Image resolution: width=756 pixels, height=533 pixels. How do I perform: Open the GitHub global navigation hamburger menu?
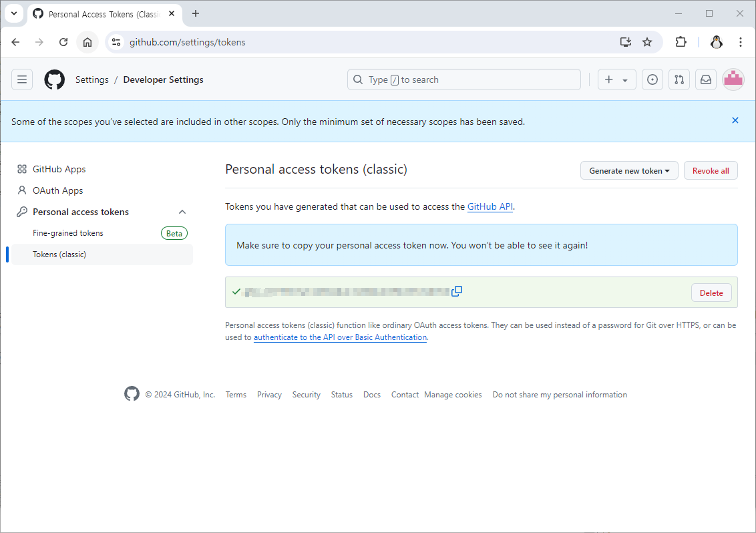(22, 79)
